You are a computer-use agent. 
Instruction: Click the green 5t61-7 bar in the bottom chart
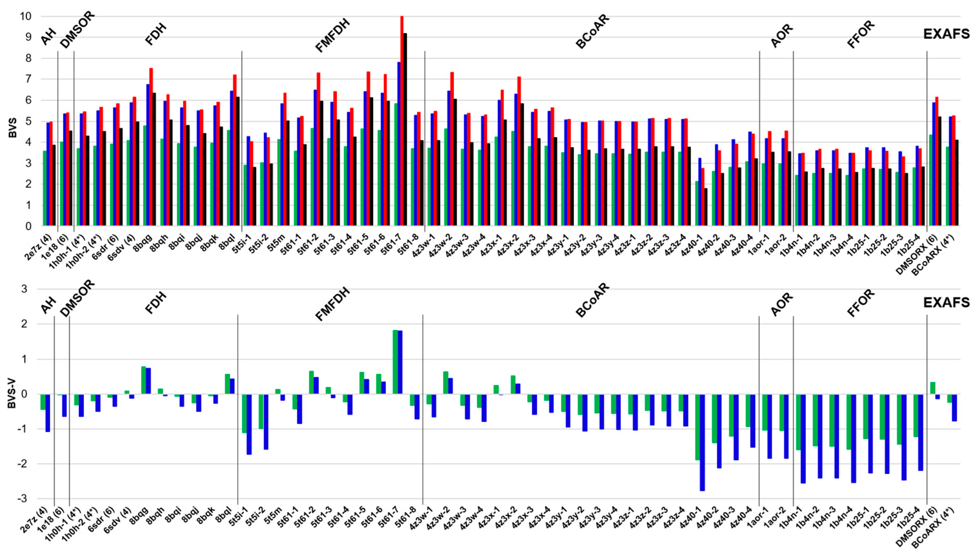395,362
